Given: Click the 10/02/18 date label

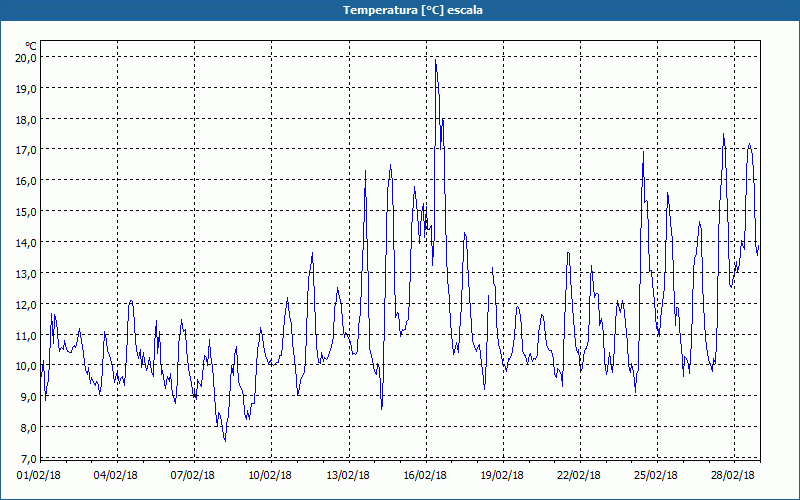Looking at the screenshot, I should [270, 476].
